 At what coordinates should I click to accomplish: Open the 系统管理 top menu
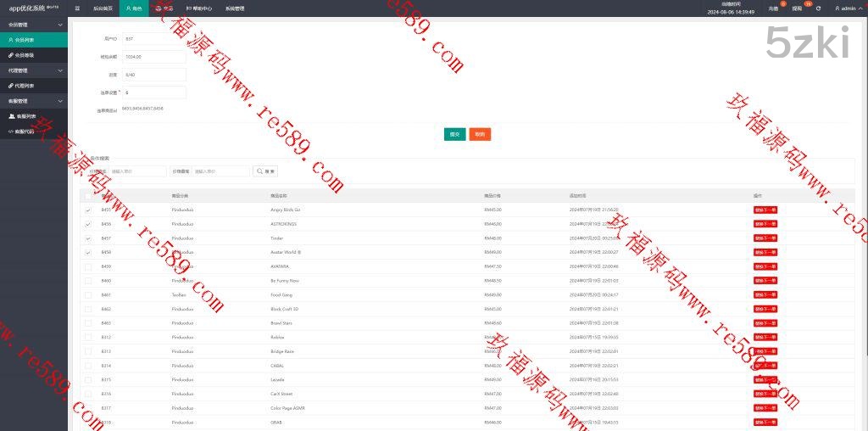235,8
